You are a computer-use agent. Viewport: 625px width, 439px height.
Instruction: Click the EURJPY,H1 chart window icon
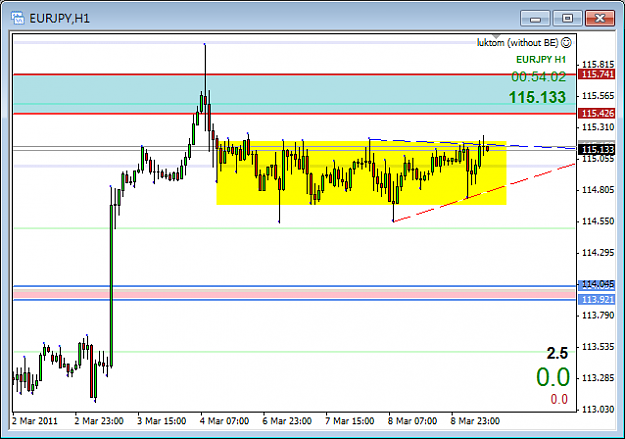click(x=18, y=18)
